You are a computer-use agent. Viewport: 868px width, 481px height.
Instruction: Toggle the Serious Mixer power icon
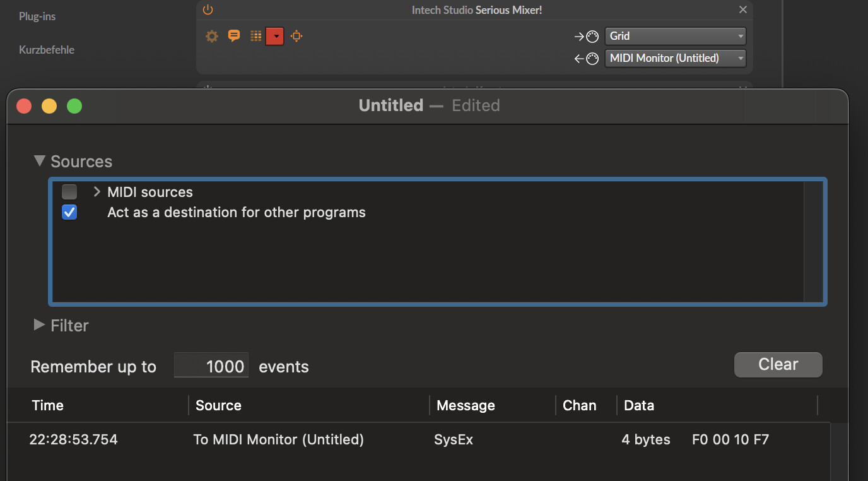(x=208, y=10)
